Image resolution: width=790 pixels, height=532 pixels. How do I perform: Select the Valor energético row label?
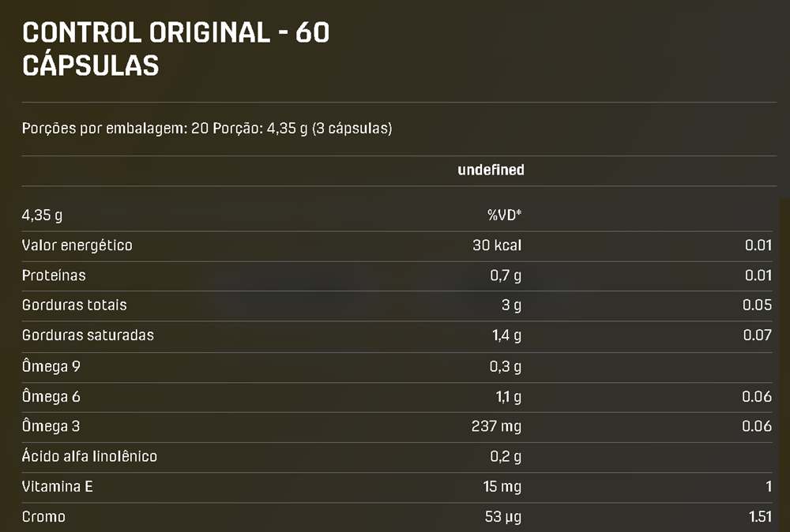pyautogui.click(x=77, y=245)
